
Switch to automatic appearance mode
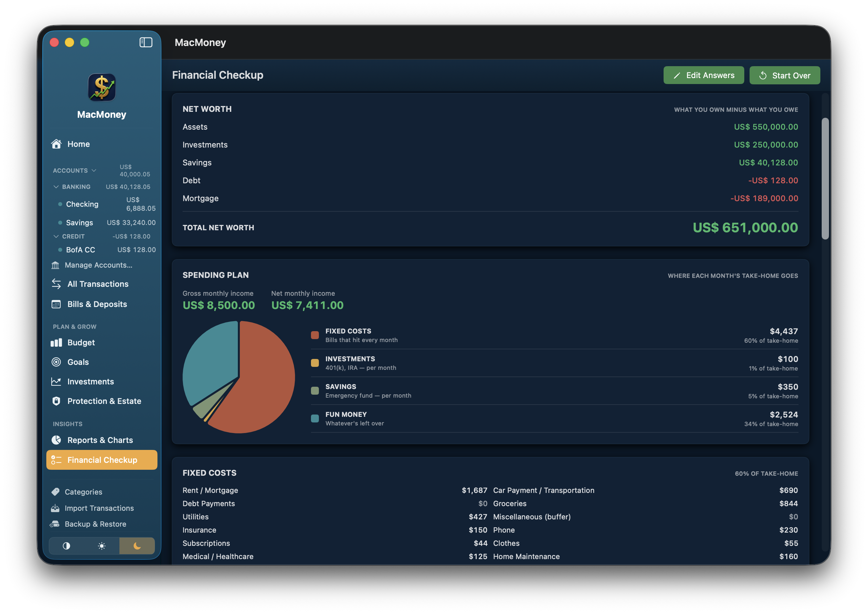(x=66, y=546)
